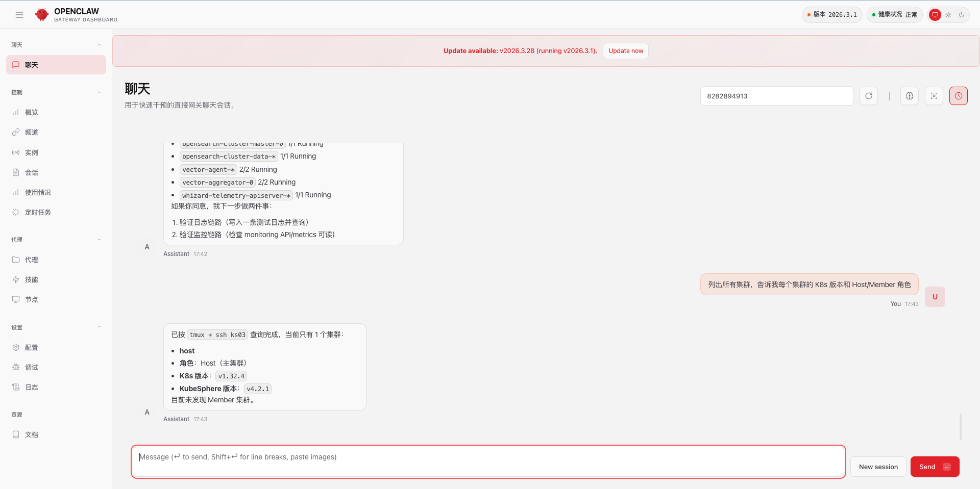The image size is (980, 489).
Task: Click the message input box
Action: point(488,462)
